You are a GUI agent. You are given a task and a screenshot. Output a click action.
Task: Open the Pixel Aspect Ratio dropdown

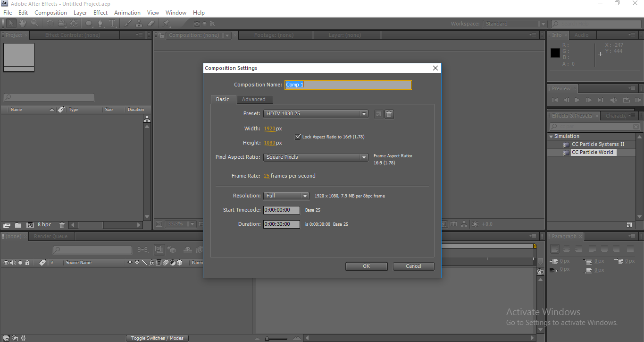pos(316,157)
